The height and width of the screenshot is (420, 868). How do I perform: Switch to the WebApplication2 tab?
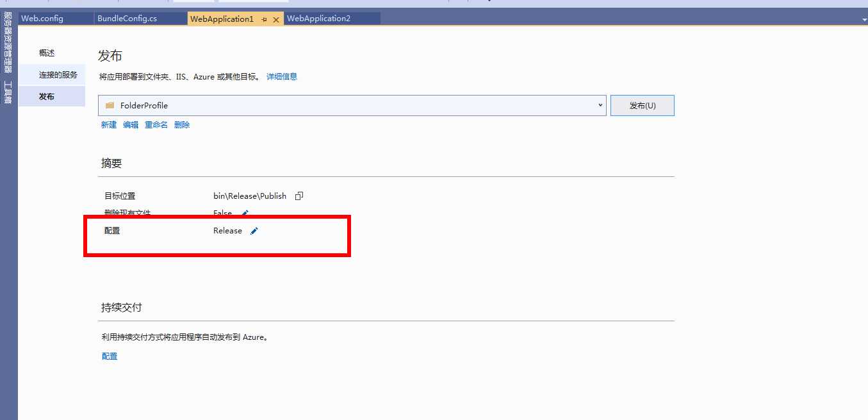coord(318,19)
